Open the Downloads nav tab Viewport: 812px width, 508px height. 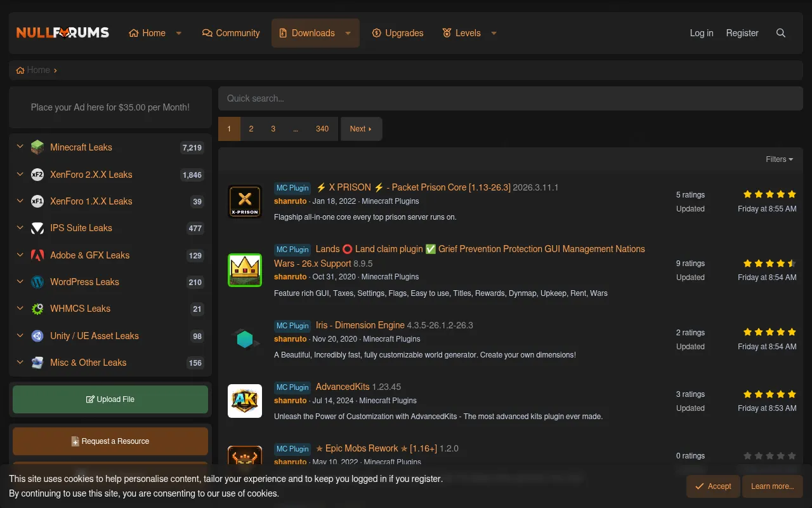coord(307,33)
